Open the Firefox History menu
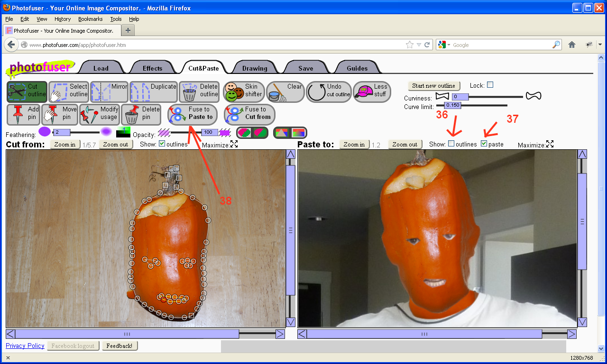This screenshot has width=607, height=364. [x=63, y=19]
